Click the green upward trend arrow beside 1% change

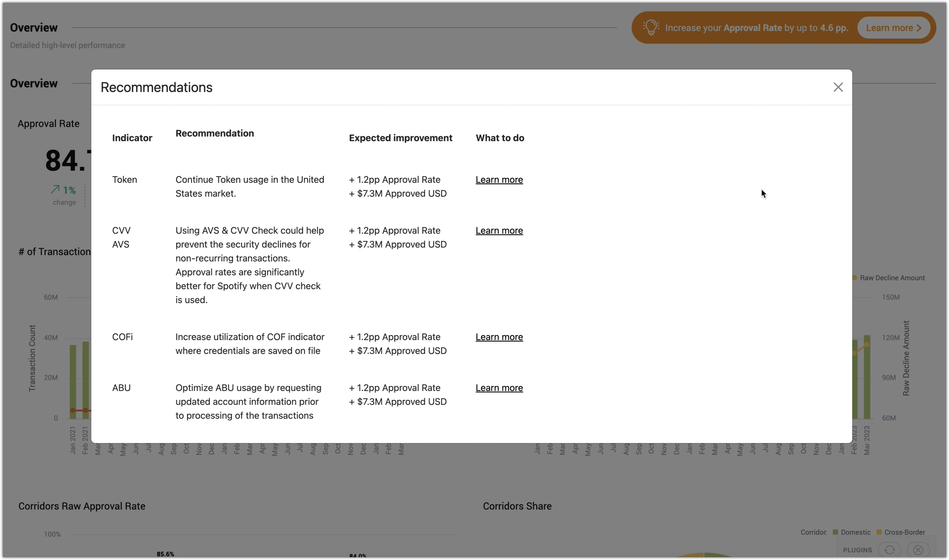point(56,189)
